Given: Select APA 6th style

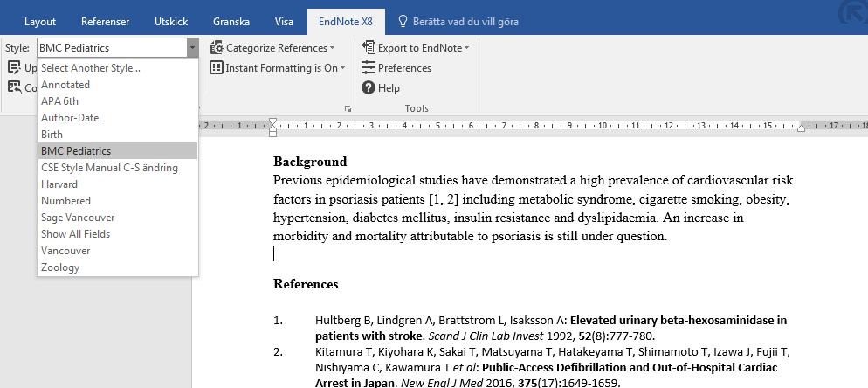Looking at the screenshot, I should 118,101.
